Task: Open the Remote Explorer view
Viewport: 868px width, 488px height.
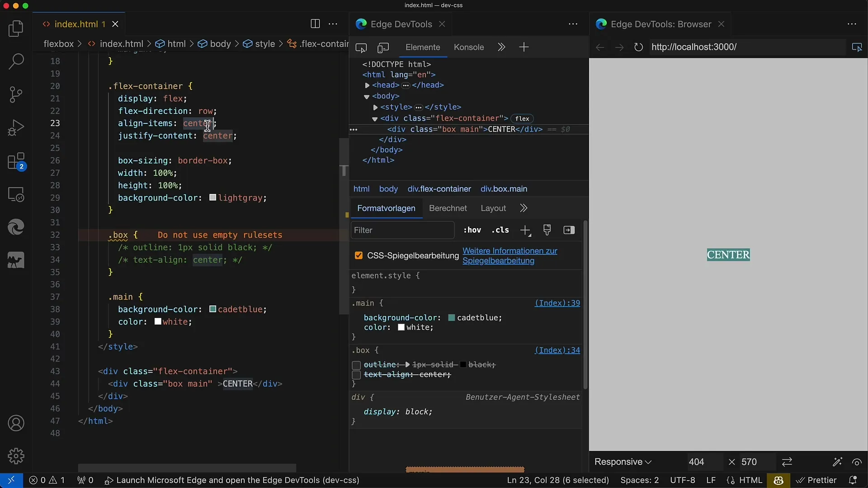Action: [16, 195]
